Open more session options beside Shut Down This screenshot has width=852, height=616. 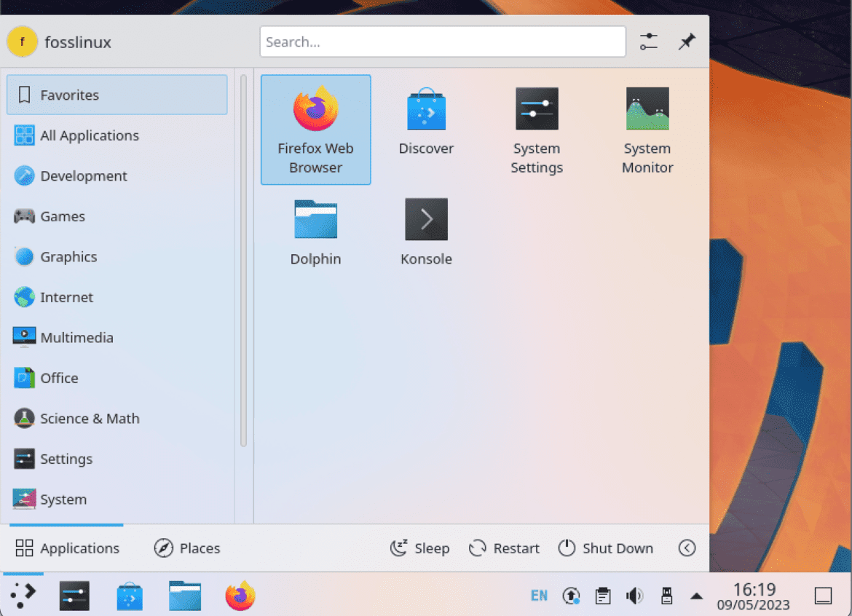pyautogui.click(x=686, y=548)
